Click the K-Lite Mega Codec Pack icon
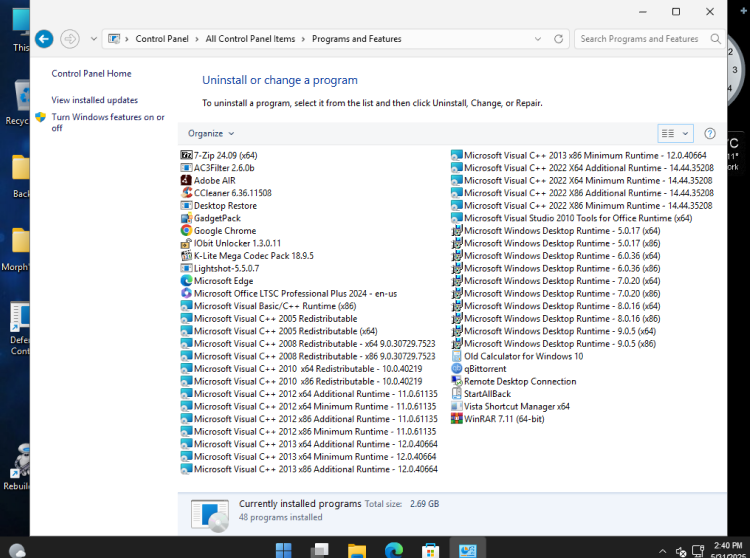Image resolution: width=750 pixels, height=558 pixels. [186, 256]
